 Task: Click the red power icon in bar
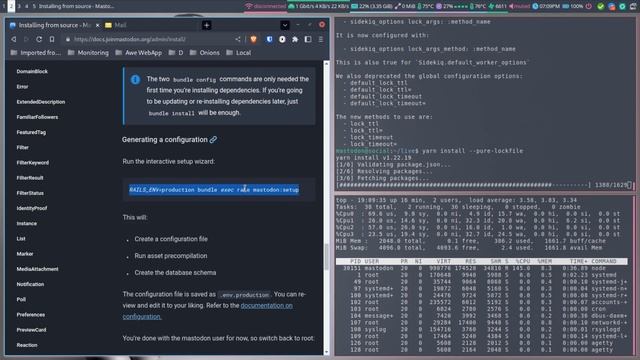[589, 6]
